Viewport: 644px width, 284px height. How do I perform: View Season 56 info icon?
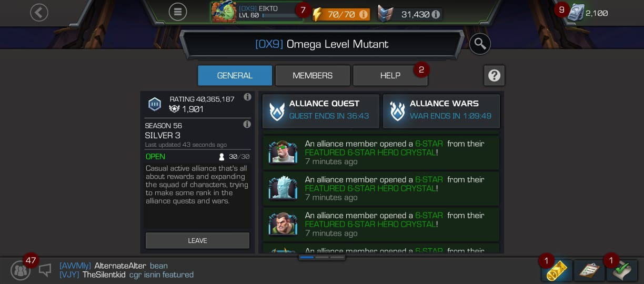point(247,125)
